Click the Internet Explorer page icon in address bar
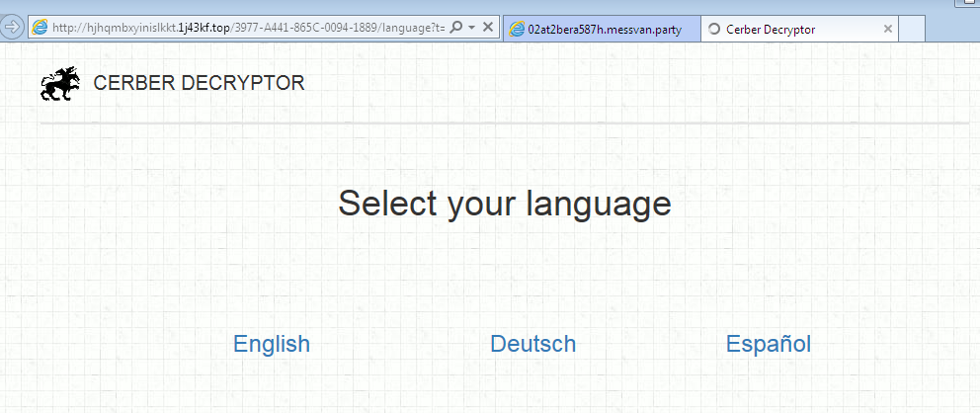Screen dimensions: 980x413 pyautogui.click(x=41, y=29)
